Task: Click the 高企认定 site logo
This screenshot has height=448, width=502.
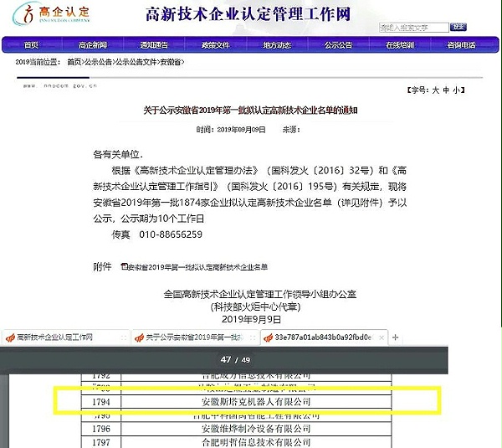Action: click(x=52, y=13)
